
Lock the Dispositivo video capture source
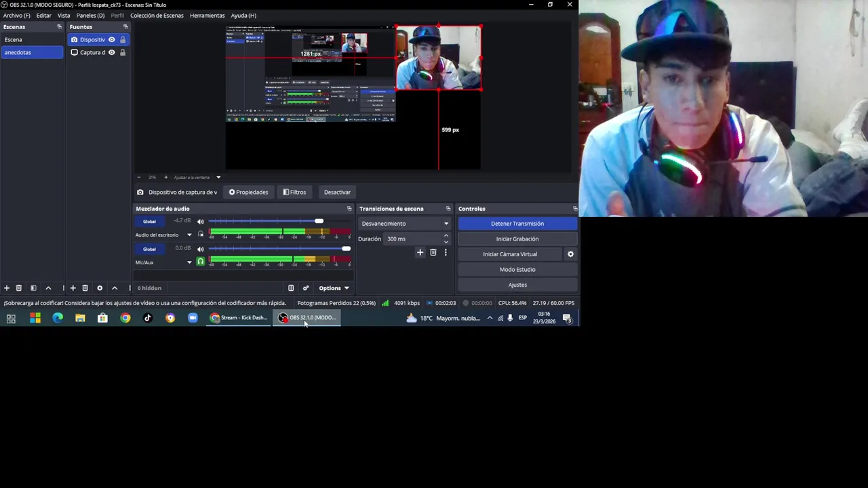click(123, 39)
